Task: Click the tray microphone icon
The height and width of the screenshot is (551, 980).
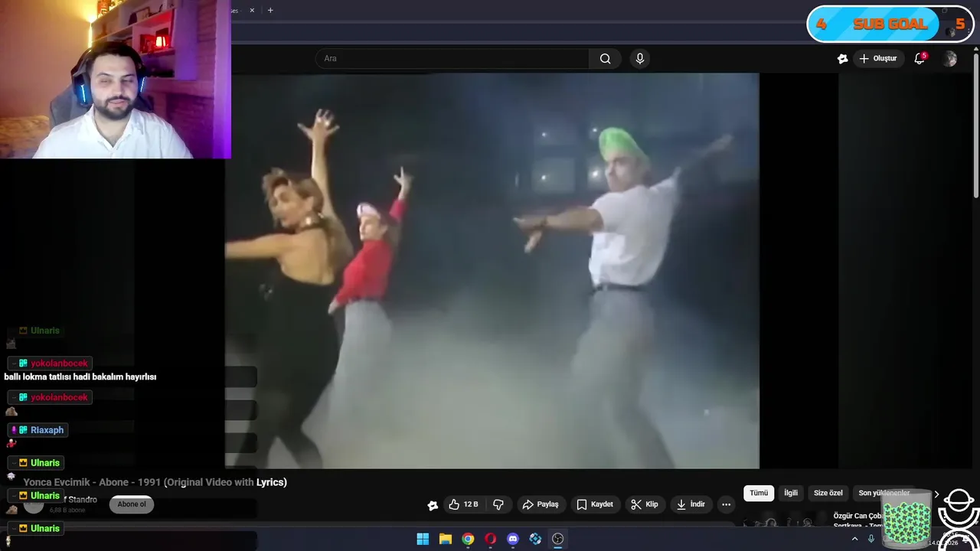Action: 871,539
